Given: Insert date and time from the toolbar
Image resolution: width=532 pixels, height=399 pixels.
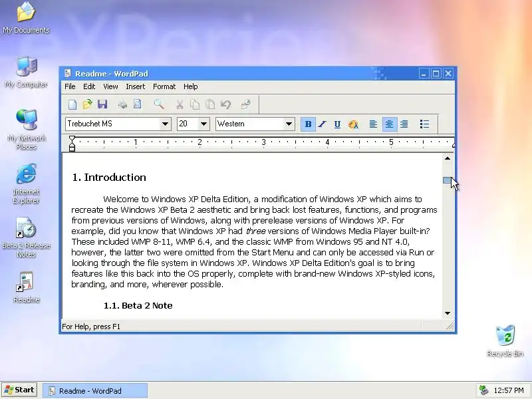Looking at the screenshot, I should point(245,104).
